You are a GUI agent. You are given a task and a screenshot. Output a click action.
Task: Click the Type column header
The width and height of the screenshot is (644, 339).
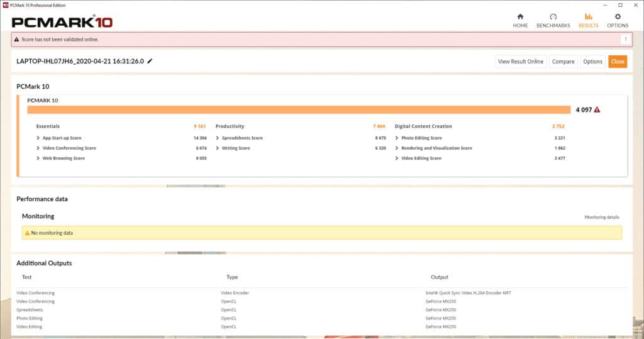click(232, 277)
